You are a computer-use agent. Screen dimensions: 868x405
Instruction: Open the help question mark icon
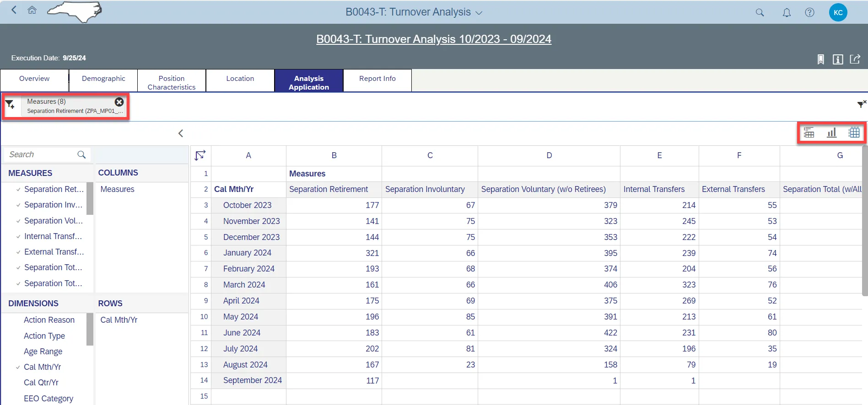809,13
